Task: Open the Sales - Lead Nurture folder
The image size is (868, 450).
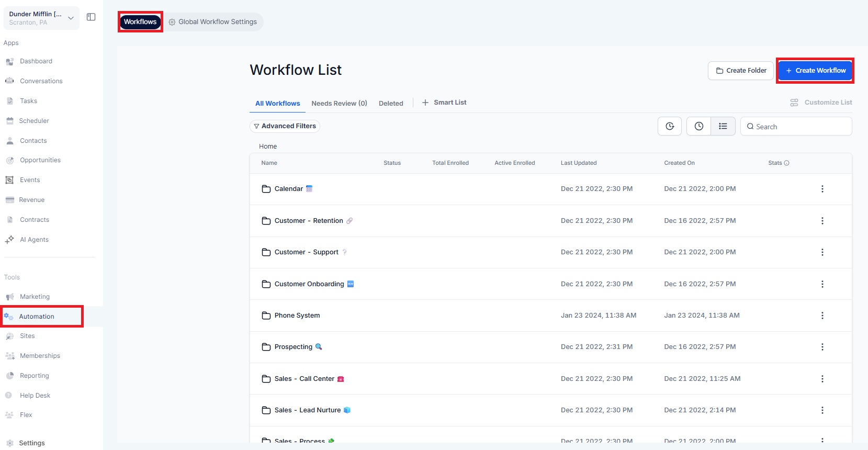Action: tap(307, 410)
